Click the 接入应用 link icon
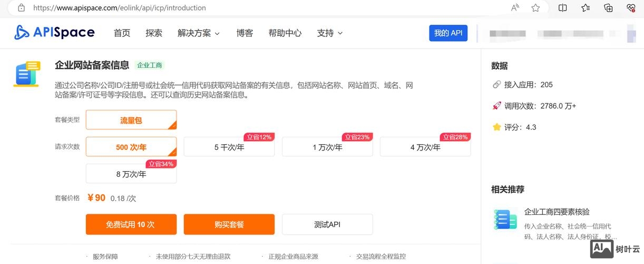Viewport: 644px width, 264px height. [496, 84]
